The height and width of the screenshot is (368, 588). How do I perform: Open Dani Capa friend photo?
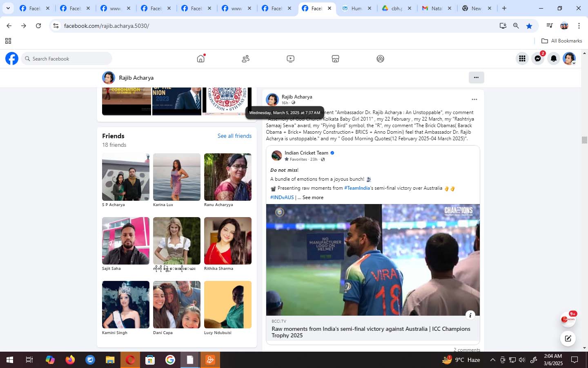[x=177, y=305]
